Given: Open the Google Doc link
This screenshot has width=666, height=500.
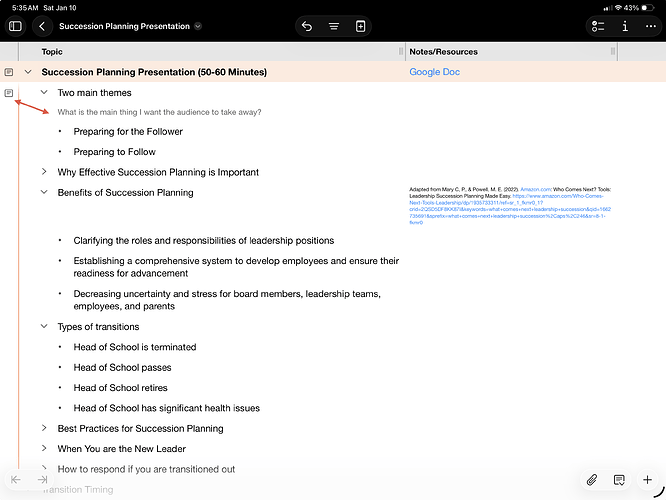Looking at the screenshot, I should pyautogui.click(x=435, y=72).
